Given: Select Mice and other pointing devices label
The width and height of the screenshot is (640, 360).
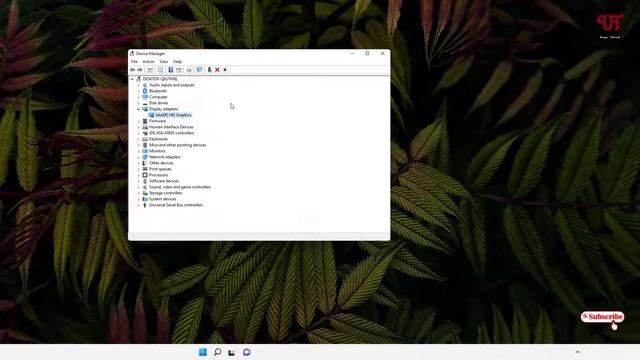Looking at the screenshot, I should [178, 145].
